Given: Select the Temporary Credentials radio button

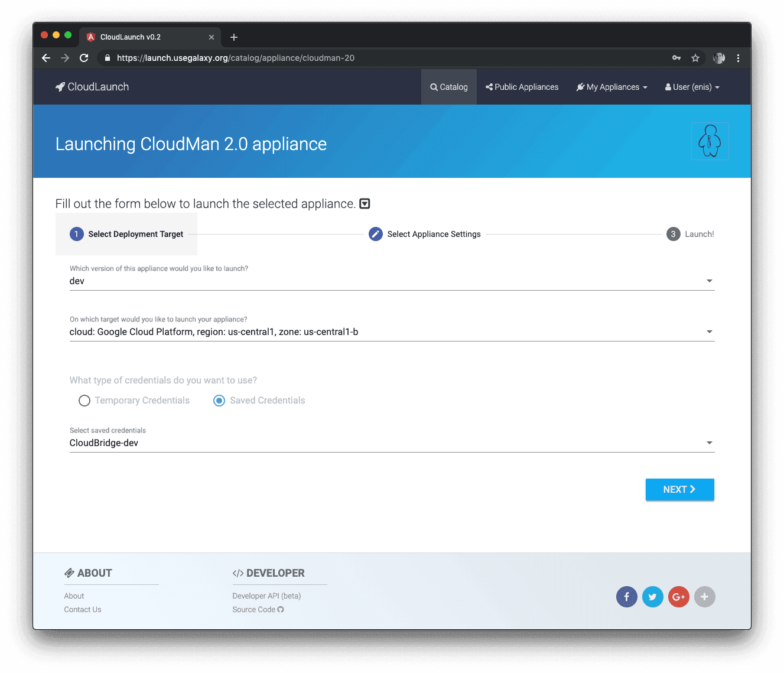Looking at the screenshot, I should (x=84, y=401).
